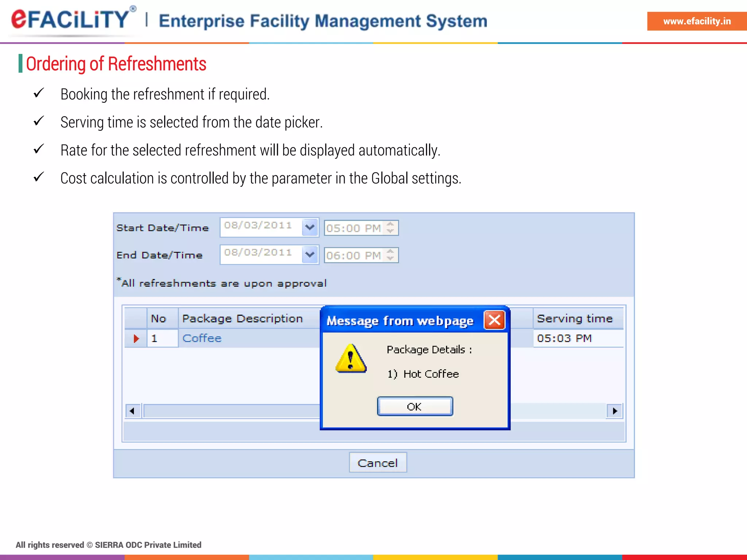Click the 05:03 PM serving time cell
Screen dimensions: 747x560
click(564, 338)
